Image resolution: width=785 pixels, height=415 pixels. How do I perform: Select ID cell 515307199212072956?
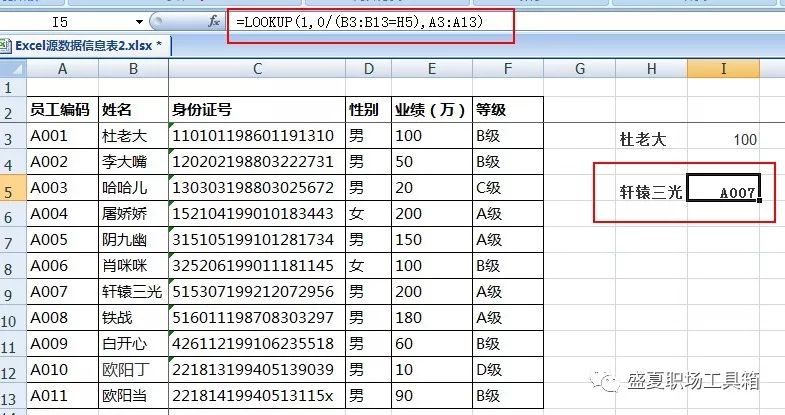pyautogui.click(x=257, y=292)
